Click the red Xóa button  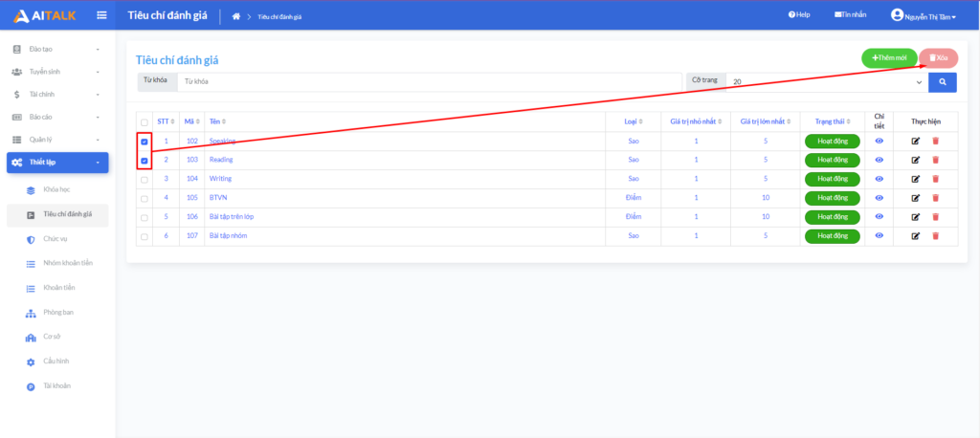point(938,57)
